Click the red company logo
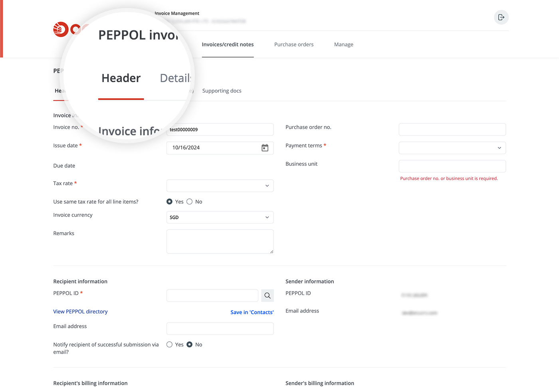Viewport: 559px width, 392px height. (x=61, y=30)
